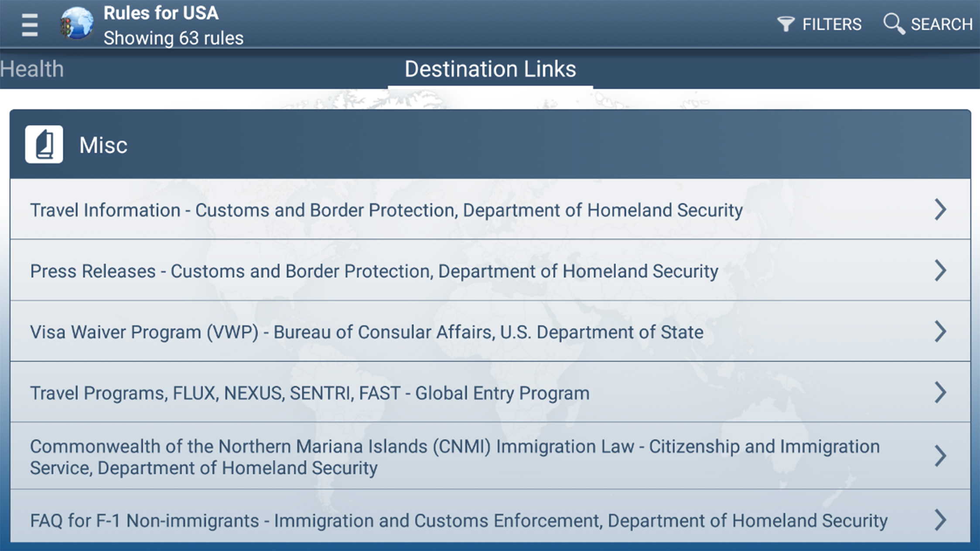
Task: Open the hamburger navigation menu
Action: click(29, 25)
